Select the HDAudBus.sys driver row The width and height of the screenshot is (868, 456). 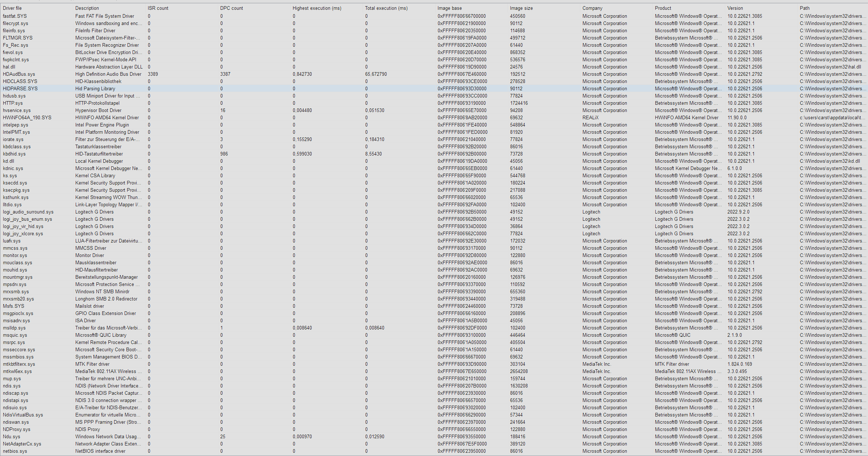click(x=19, y=74)
